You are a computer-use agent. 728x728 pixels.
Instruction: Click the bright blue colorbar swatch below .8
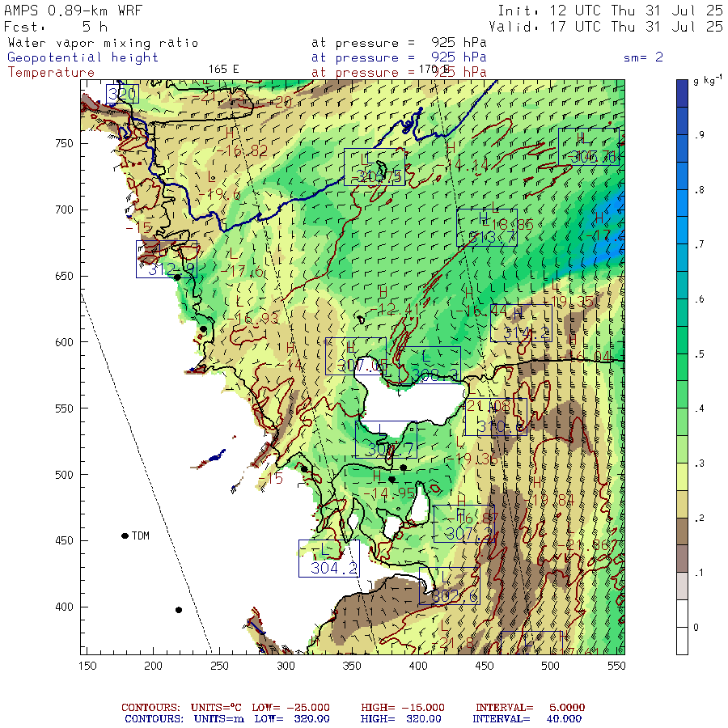682,203
